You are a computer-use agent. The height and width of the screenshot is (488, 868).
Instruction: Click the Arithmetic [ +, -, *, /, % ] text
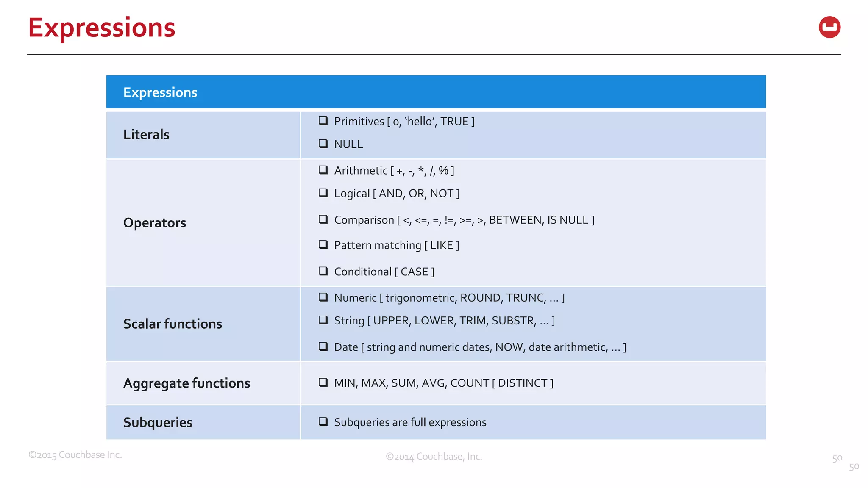394,171
